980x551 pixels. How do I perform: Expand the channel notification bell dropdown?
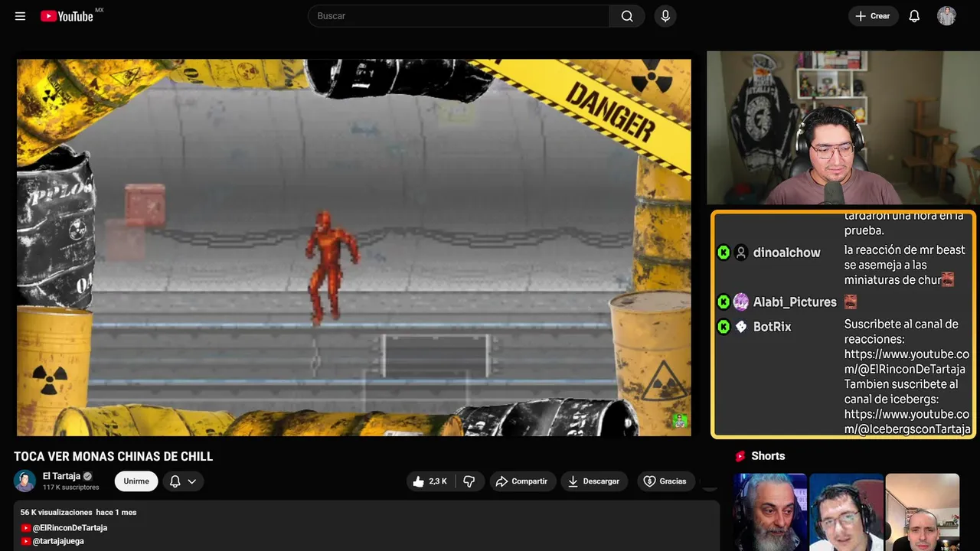(x=183, y=481)
